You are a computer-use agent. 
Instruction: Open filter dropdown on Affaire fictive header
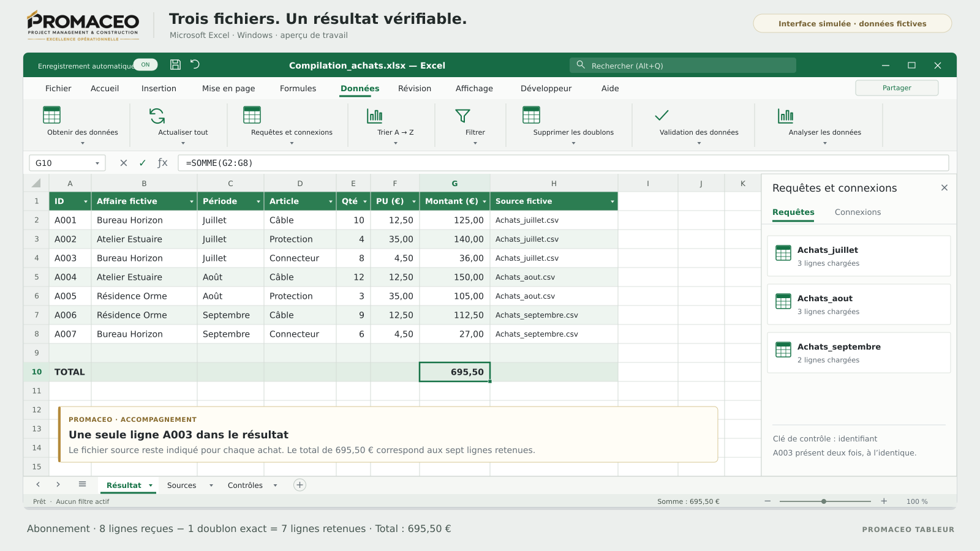click(191, 201)
